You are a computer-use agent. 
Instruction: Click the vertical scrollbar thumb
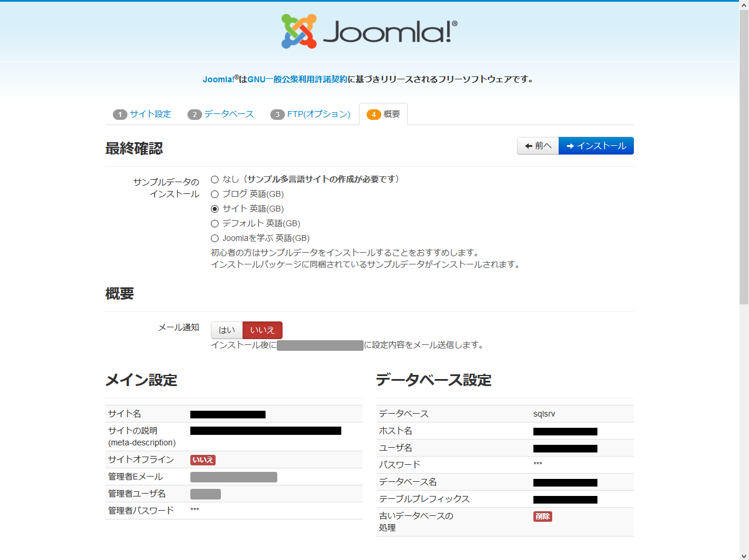point(744,157)
